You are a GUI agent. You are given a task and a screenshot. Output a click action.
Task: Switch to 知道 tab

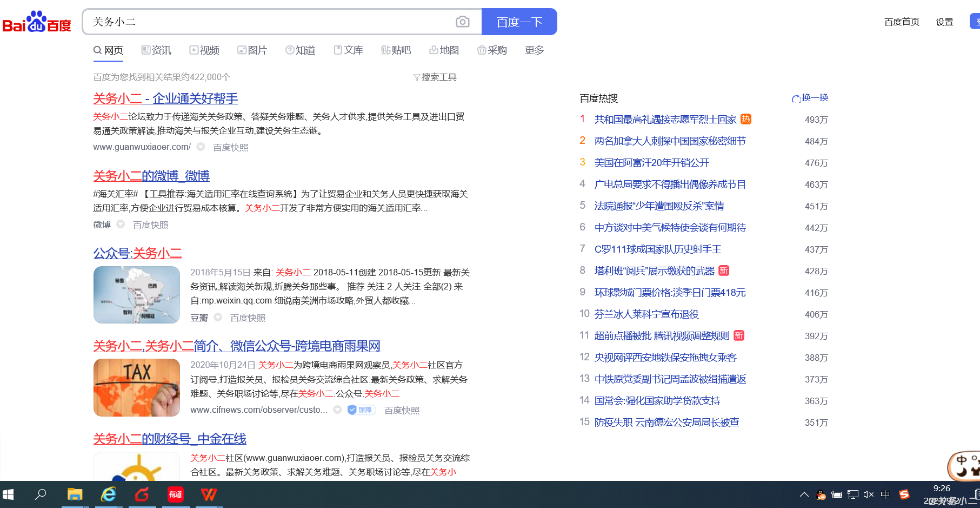click(x=301, y=50)
